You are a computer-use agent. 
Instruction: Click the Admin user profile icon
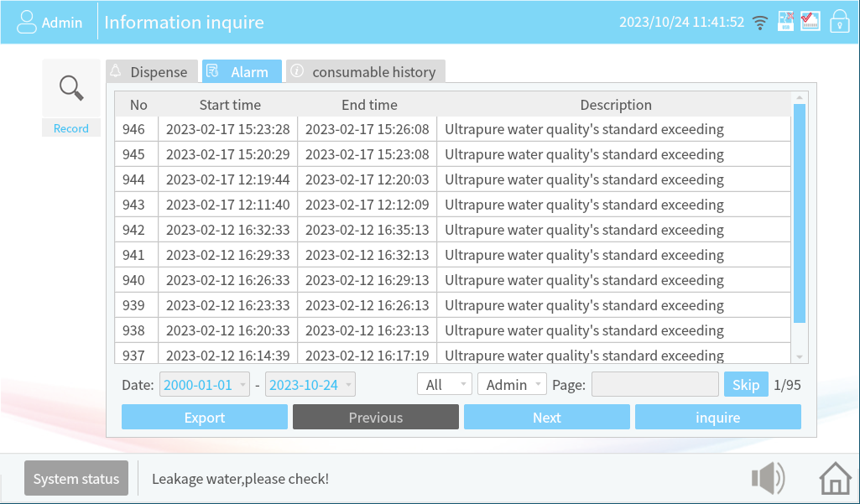(26, 22)
